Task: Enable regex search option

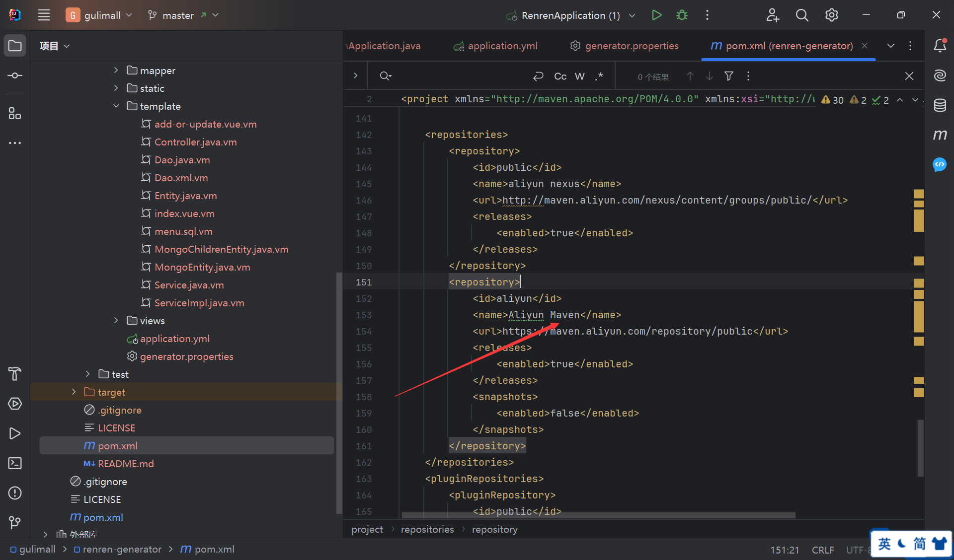Action: [599, 76]
